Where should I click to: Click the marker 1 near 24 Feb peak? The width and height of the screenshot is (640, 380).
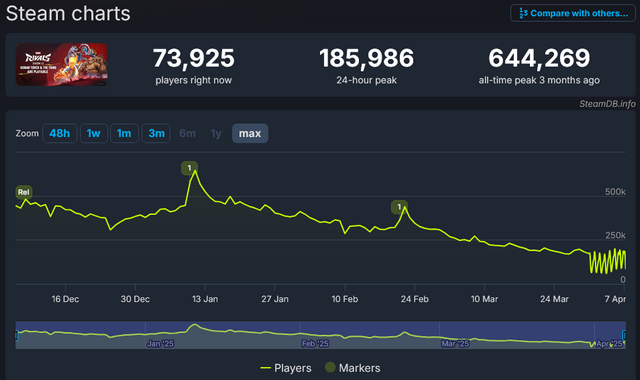point(399,207)
